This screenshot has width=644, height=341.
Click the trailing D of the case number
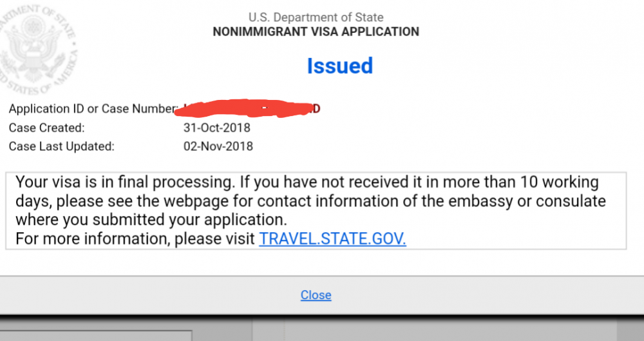317,109
